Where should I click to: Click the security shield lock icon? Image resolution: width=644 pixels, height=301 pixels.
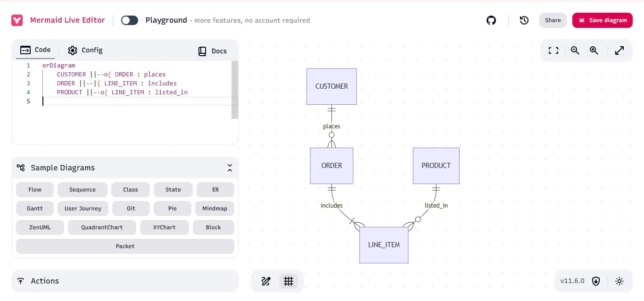[x=596, y=281]
